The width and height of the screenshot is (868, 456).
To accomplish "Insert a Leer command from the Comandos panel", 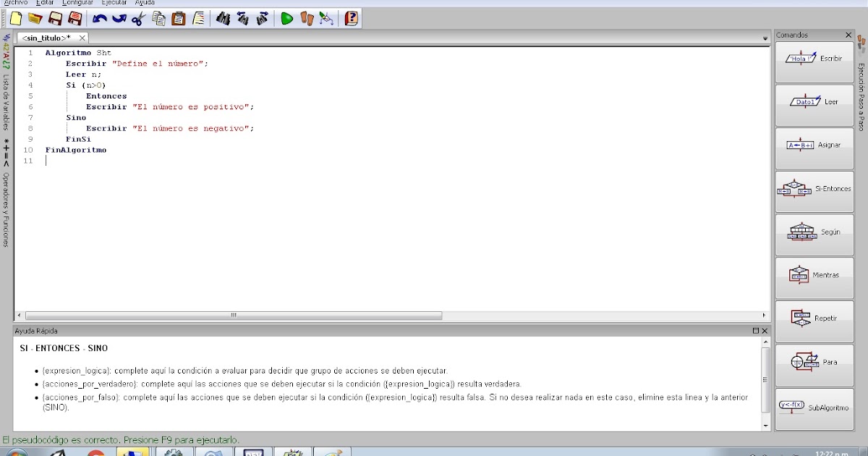I will coord(814,105).
